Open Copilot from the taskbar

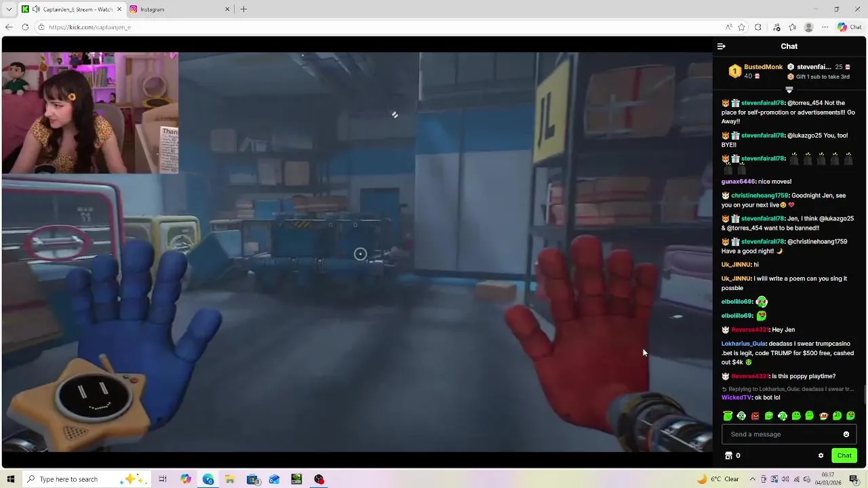pyautogui.click(x=186, y=479)
